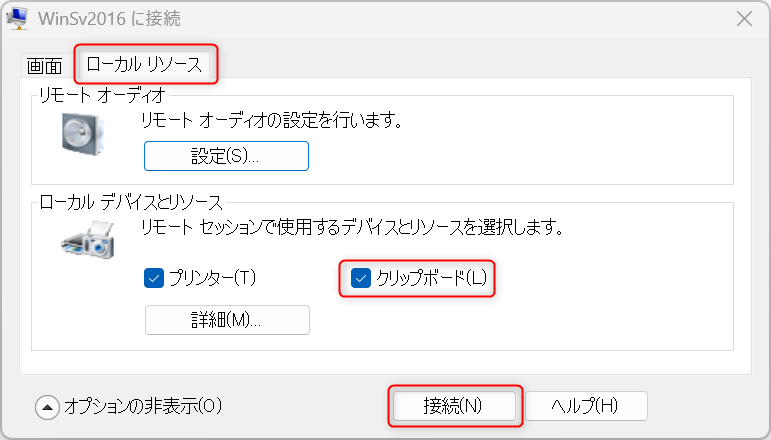The width and height of the screenshot is (771, 440).
Task: Click the 'リモート セッションで使用する...' description text
Action: (x=352, y=227)
